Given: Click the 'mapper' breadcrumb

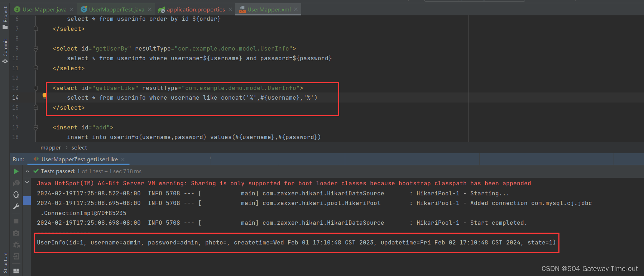Looking at the screenshot, I should tap(51, 148).
